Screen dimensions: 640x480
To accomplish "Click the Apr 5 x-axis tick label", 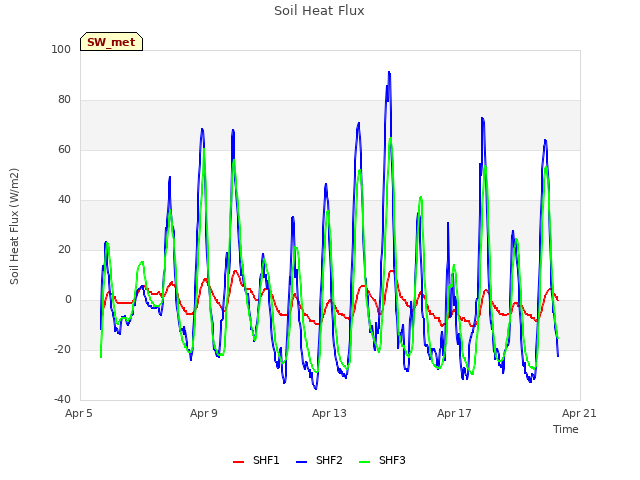I will [x=79, y=413].
